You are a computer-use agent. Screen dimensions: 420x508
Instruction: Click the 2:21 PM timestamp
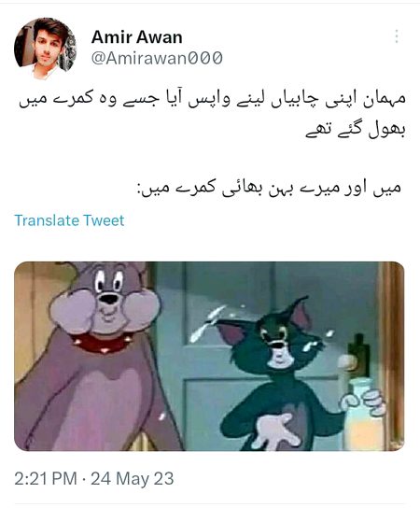coord(46,478)
